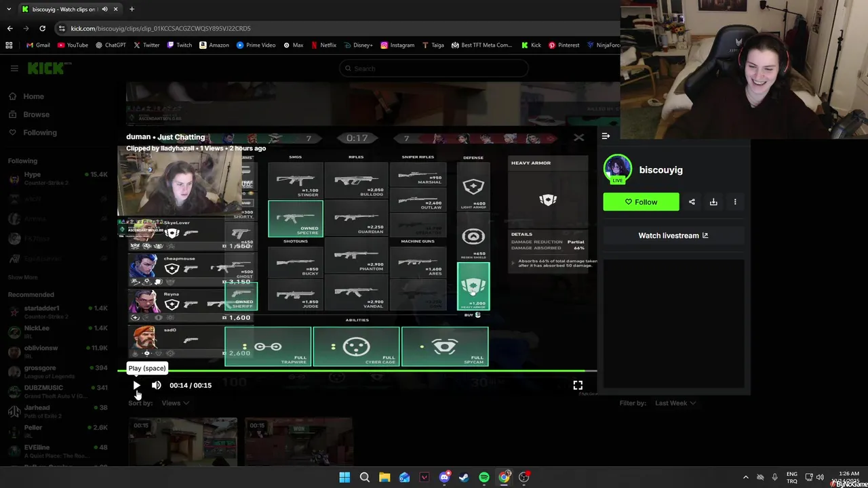Mute the clip volume speaker icon
The height and width of the screenshot is (488, 868).
click(157, 385)
